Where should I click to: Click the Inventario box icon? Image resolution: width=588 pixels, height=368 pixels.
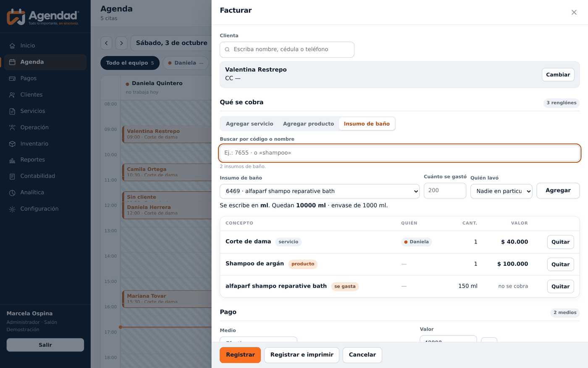pos(12,144)
